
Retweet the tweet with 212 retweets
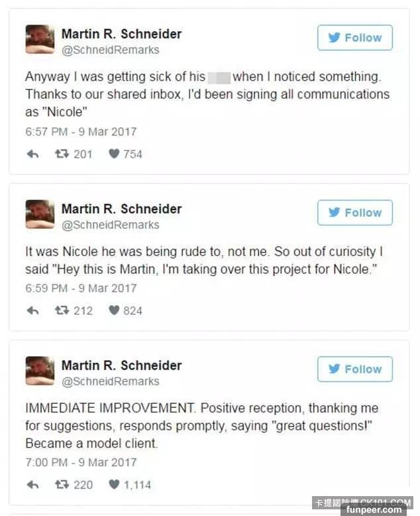tap(62, 310)
